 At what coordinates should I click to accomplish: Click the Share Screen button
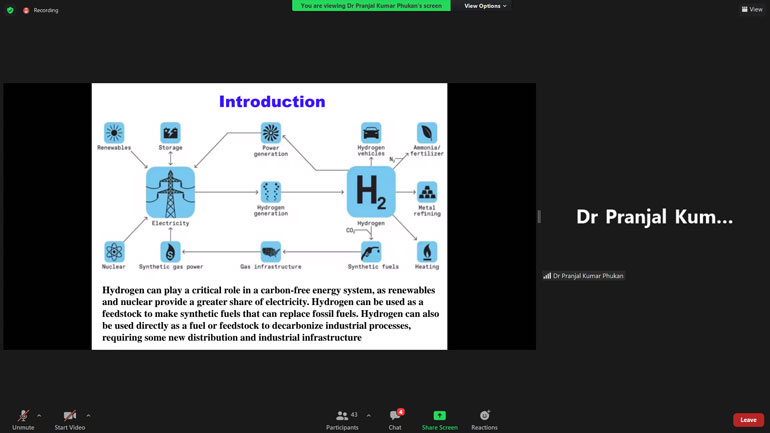click(x=439, y=418)
